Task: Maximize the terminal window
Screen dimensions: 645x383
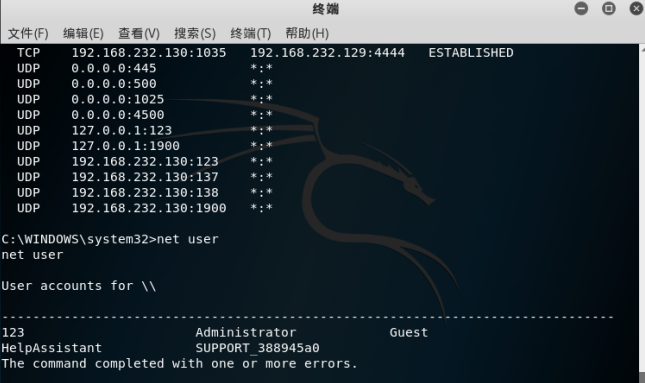Action: [x=609, y=8]
